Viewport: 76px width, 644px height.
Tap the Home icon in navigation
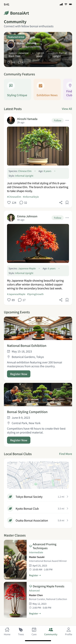coord(7,630)
